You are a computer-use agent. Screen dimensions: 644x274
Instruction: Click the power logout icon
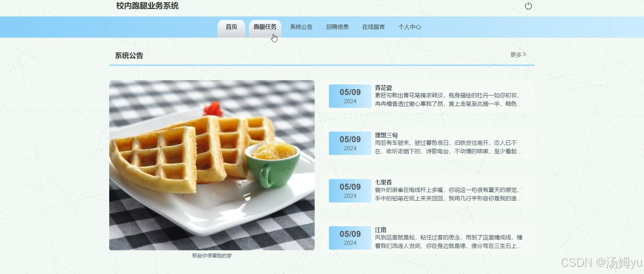[x=528, y=6]
